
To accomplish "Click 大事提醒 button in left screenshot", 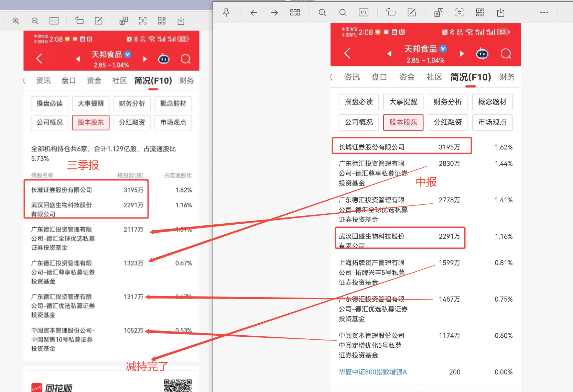I will click(91, 103).
